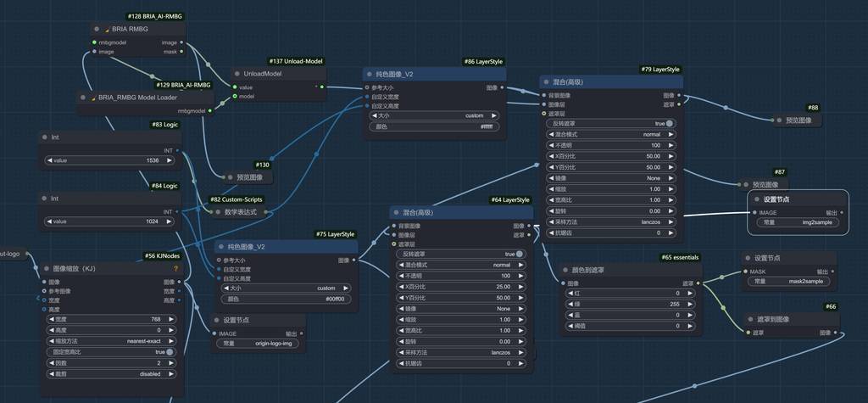Click the 常量 img2sample field in selected 设置节点
868x403 pixels.
point(793,222)
